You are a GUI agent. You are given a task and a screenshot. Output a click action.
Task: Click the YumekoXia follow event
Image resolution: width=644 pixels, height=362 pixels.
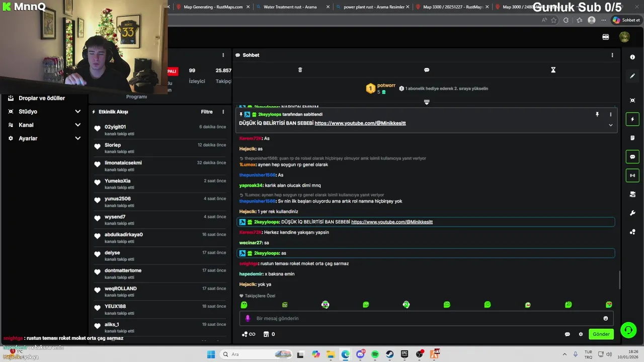tap(160, 184)
